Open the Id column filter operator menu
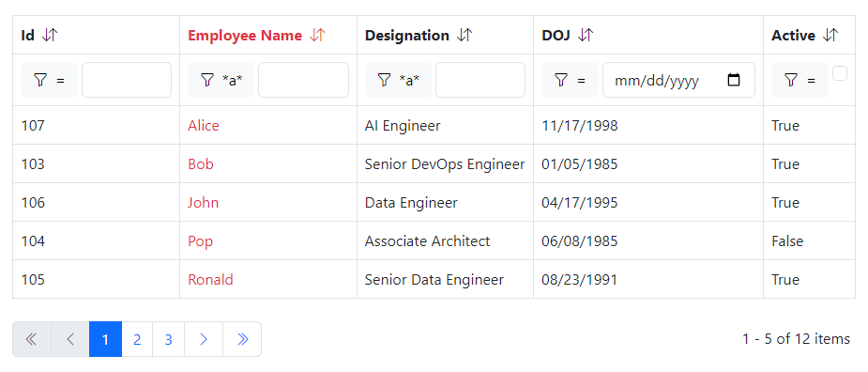Screen dimensions: 868x372 (50, 80)
